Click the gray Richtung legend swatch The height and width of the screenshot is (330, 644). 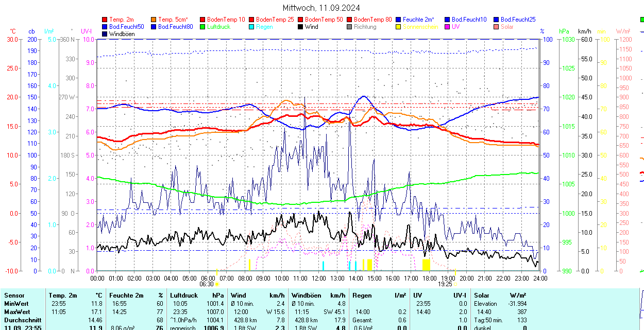coord(350,27)
